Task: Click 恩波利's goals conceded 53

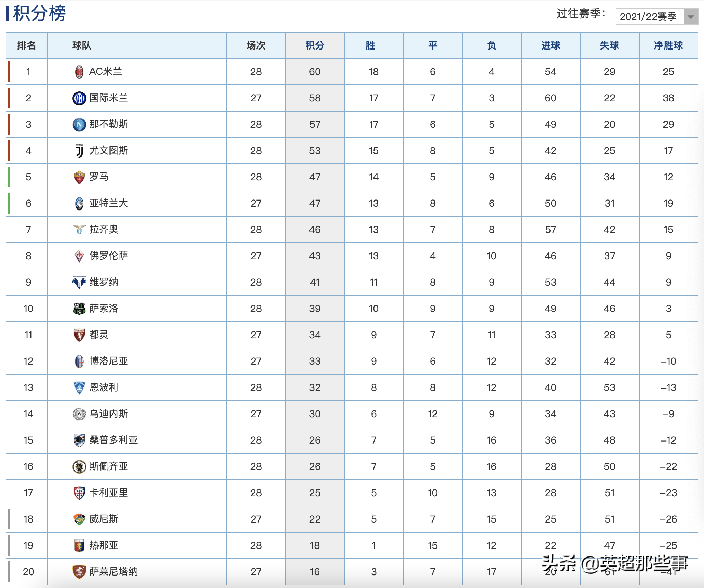Action: (609, 387)
